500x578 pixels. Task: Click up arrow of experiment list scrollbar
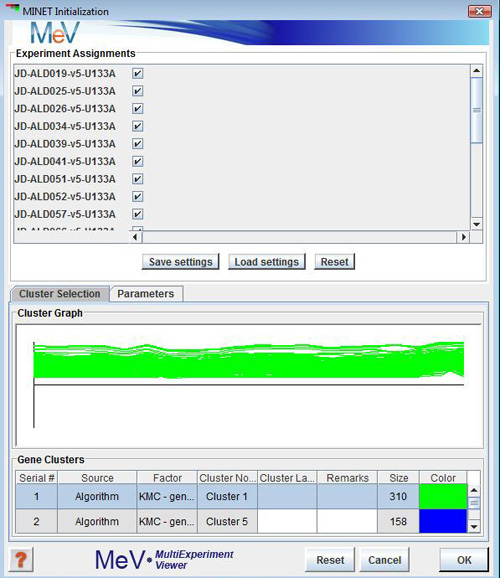coord(476,70)
